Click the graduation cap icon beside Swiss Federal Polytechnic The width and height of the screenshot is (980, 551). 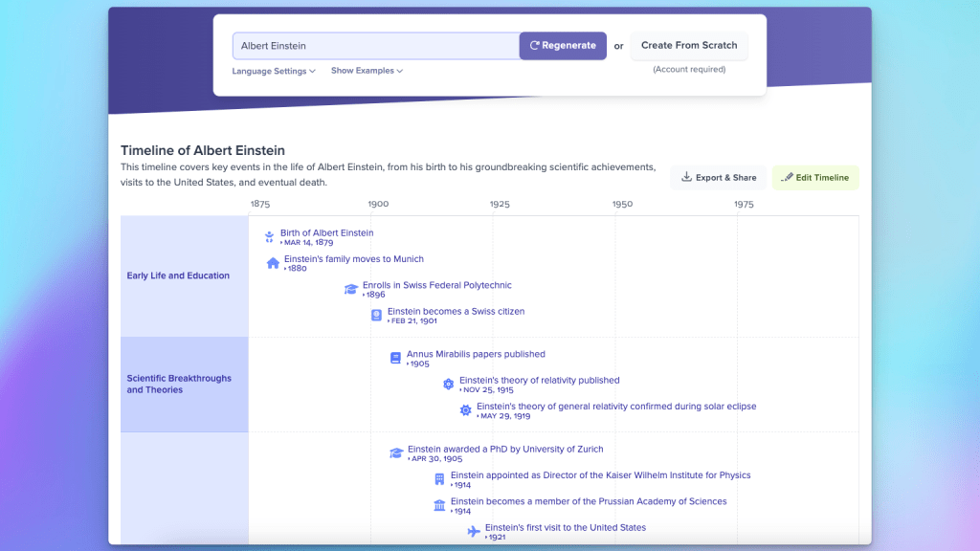click(x=351, y=289)
